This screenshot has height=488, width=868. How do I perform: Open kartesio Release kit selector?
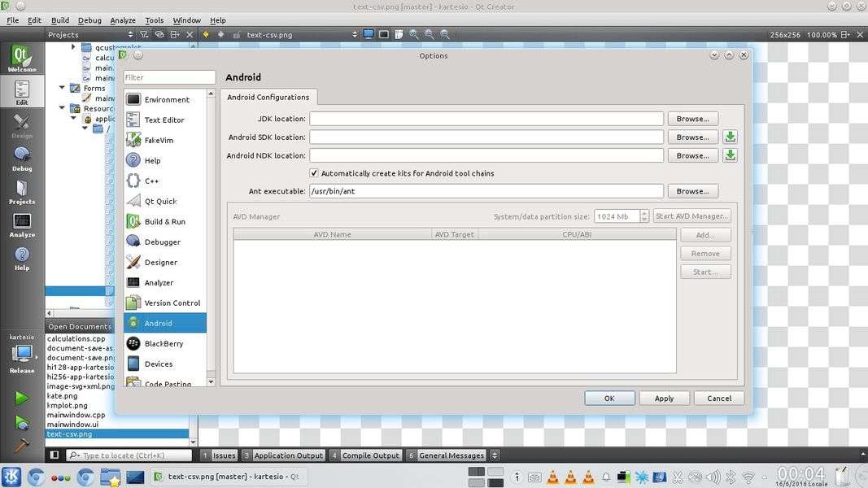pos(22,354)
